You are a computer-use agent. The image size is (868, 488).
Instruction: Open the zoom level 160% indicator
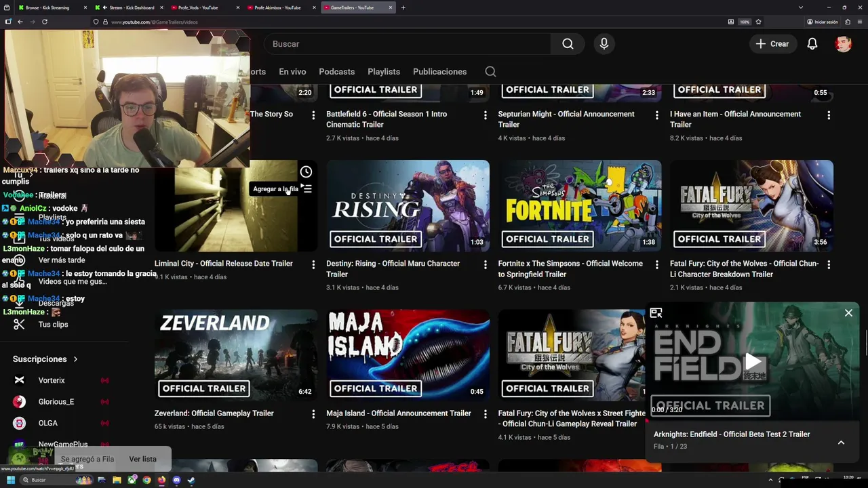click(745, 22)
